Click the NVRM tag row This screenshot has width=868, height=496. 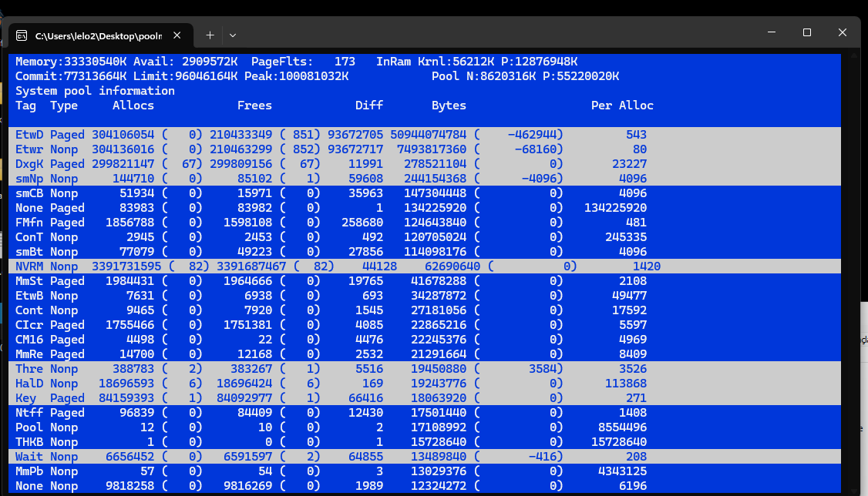point(425,266)
